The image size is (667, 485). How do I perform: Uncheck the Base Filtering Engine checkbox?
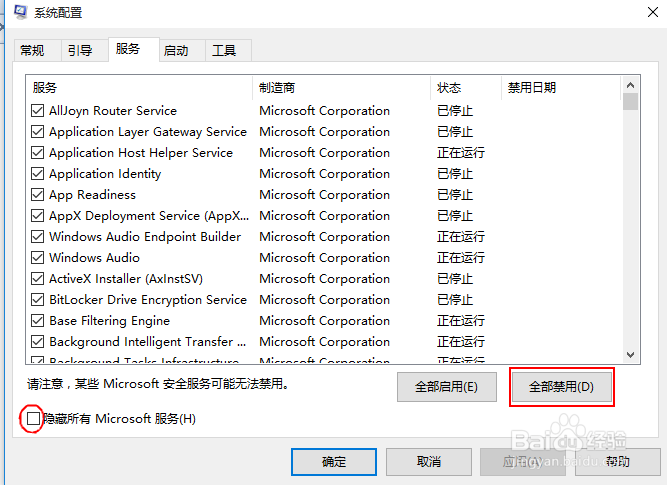pyautogui.click(x=38, y=321)
